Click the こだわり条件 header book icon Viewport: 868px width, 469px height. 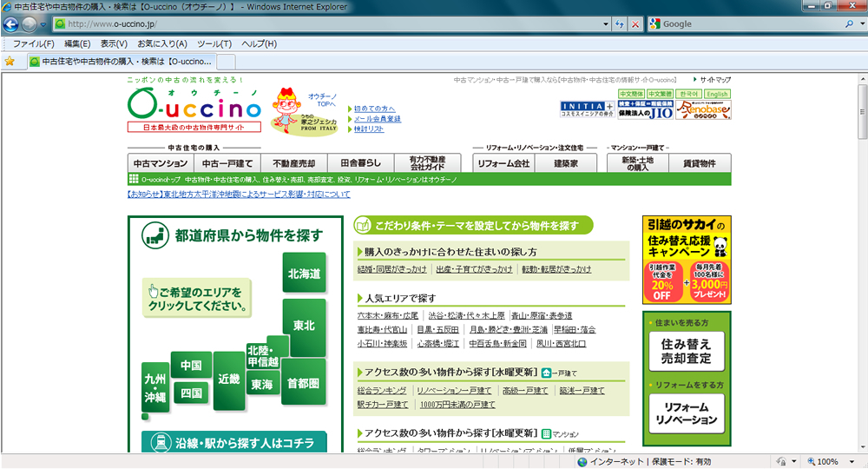(x=363, y=225)
